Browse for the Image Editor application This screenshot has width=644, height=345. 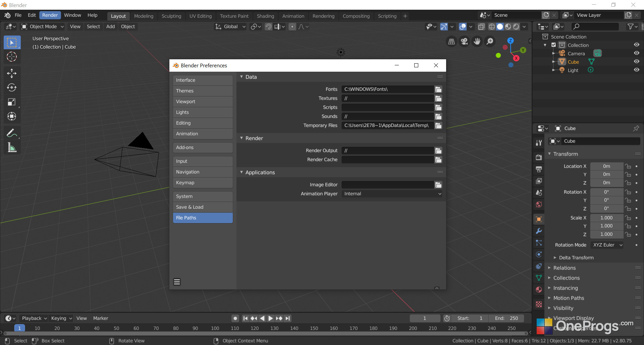(x=438, y=185)
